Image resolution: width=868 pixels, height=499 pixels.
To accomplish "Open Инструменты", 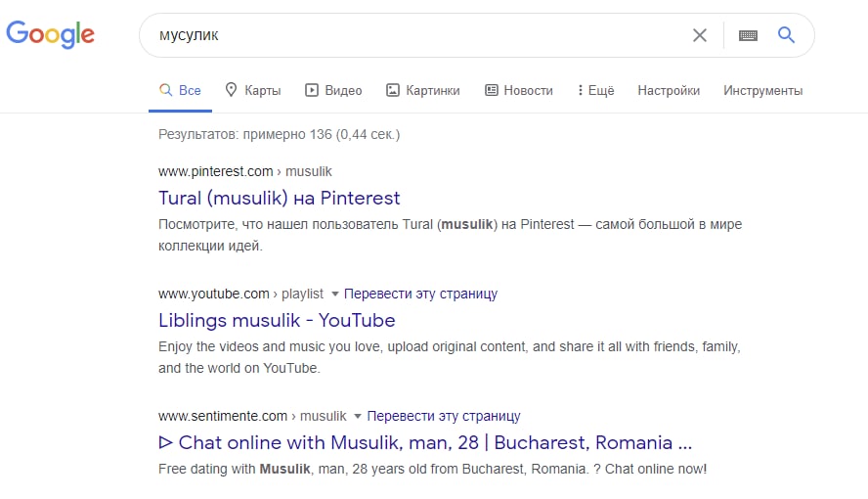I will tap(762, 90).
